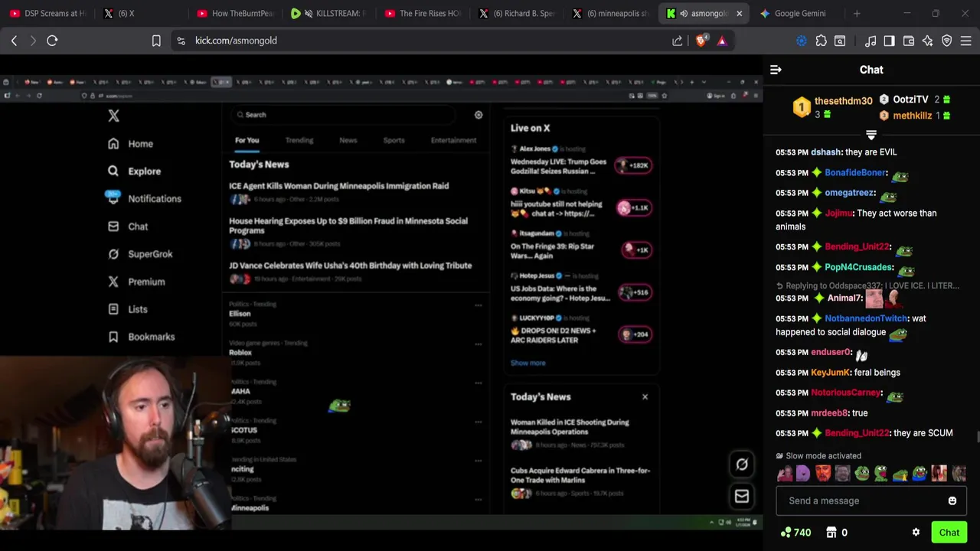Click Show more under Live on X
Image resolution: width=980 pixels, height=551 pixels.
pyautogui.click(x=528, y=363)
